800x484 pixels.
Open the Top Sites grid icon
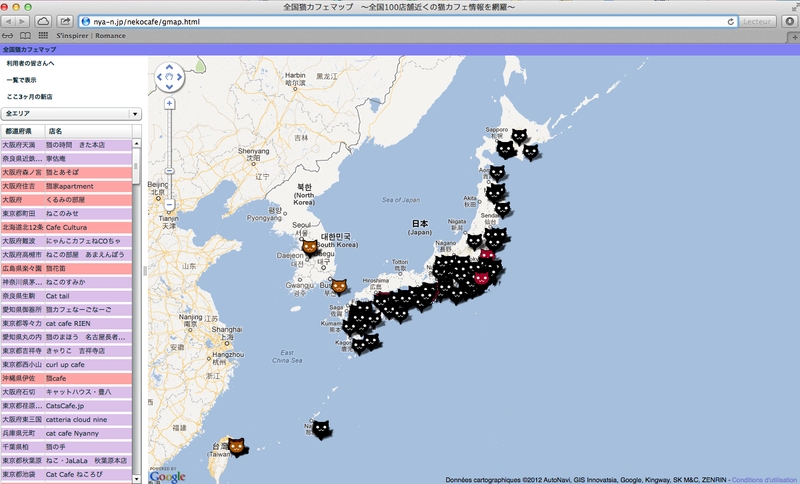point(41,35)
